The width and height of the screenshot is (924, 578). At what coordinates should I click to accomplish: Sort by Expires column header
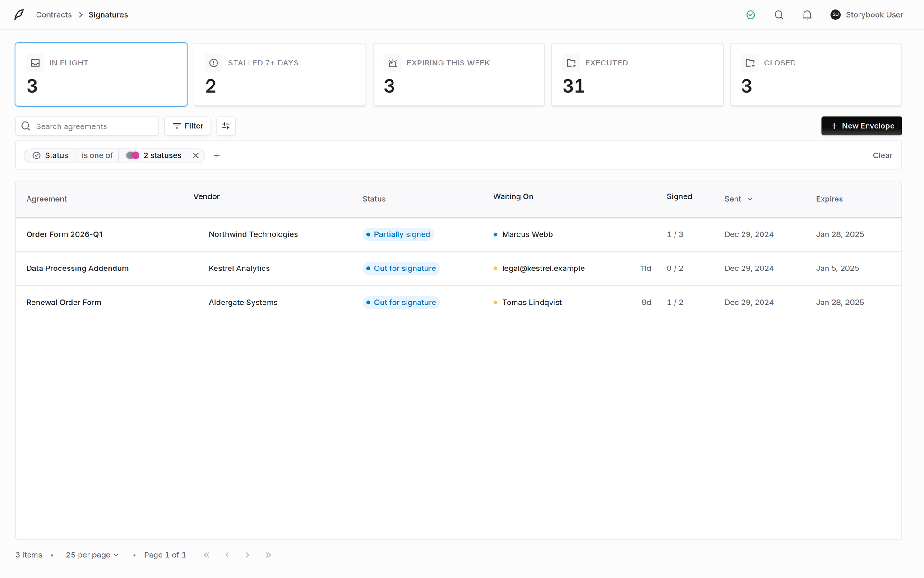pyautogui.click(x=829, y=199)
